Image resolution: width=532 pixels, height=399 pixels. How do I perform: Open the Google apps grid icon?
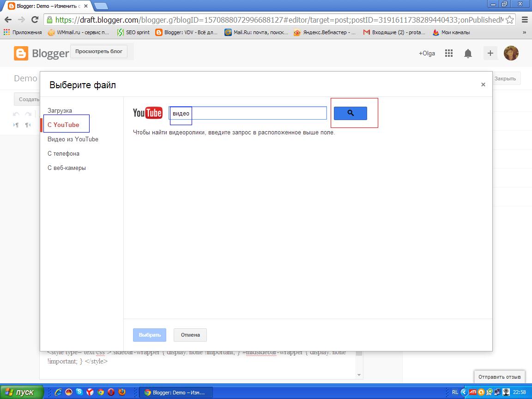(449, 53)
